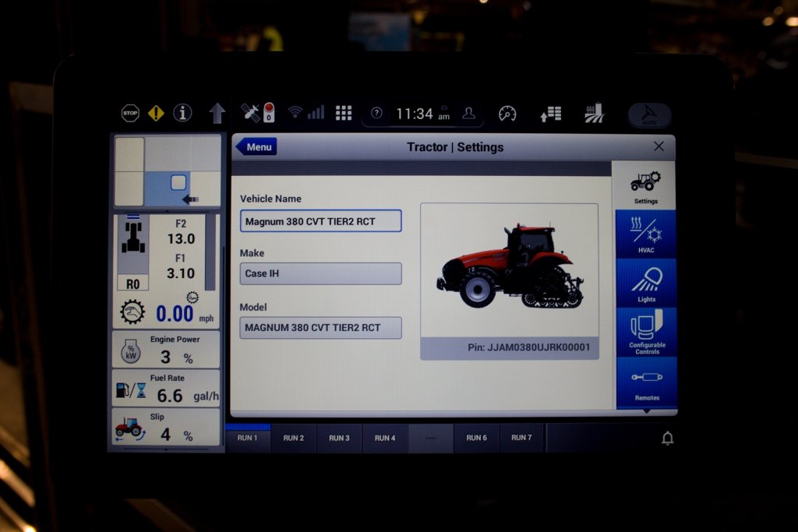Tap the help question mark icon
798x532 pixels.
376,113
